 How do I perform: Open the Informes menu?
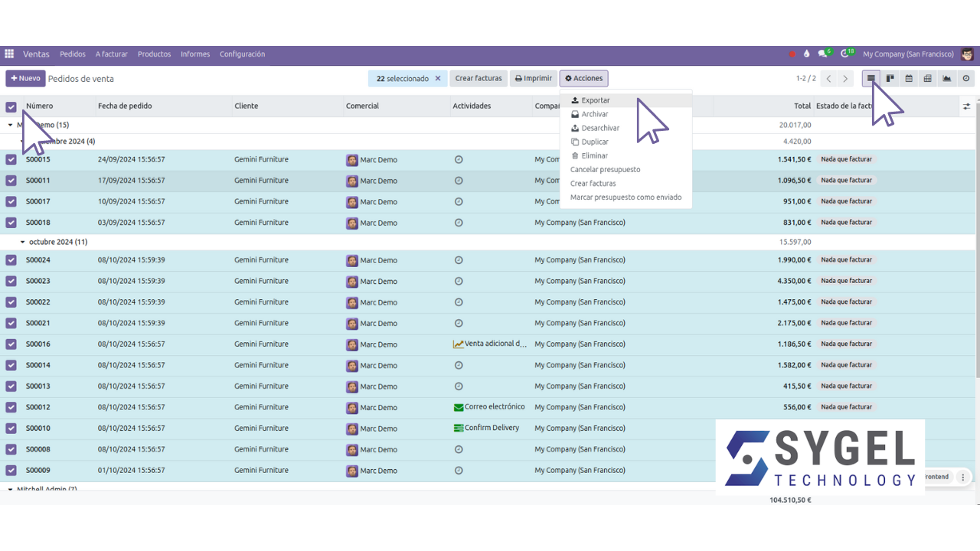(195, 54)
